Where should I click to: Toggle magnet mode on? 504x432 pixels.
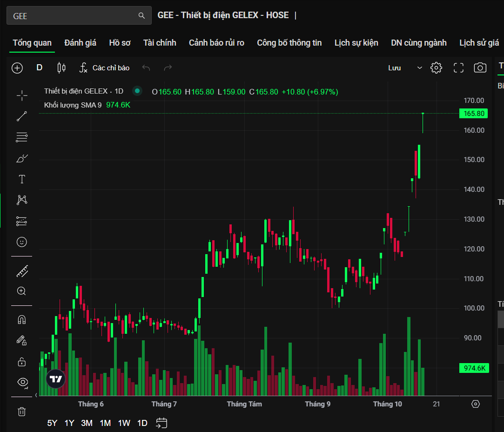[x=22, y=320]
